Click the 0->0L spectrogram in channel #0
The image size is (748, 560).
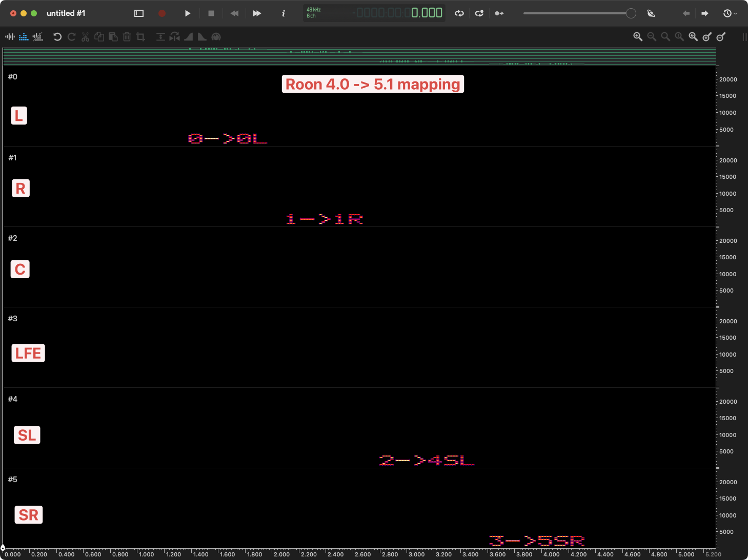228,139
